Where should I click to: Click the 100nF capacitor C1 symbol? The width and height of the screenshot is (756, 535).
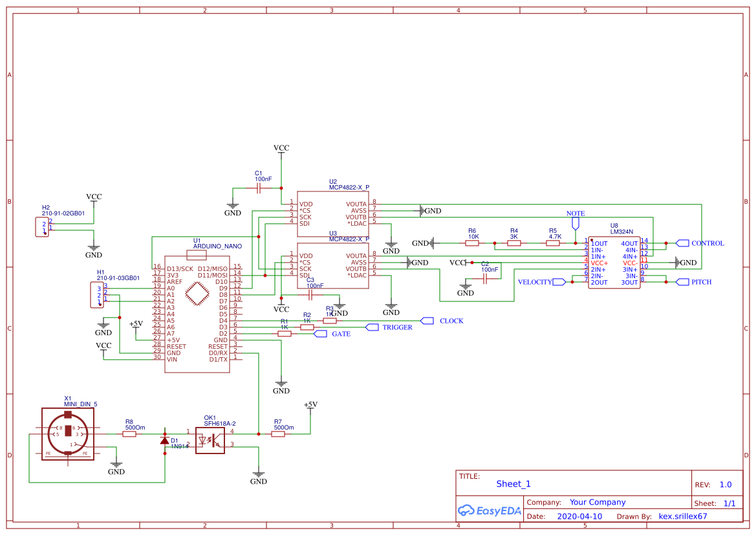pyautogui.click(x=258, y=186)
